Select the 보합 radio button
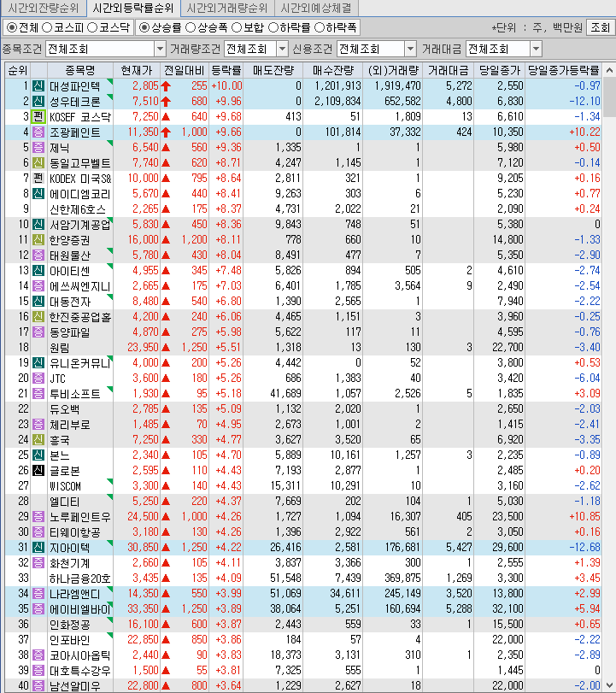The width and height of the screenshot is (616, 693). tap(237, 27)
